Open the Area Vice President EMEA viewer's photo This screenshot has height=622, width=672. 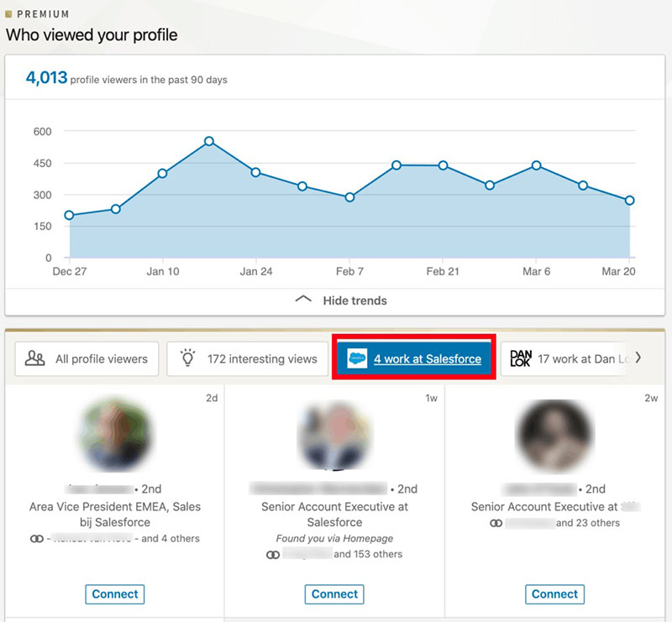(115, 435)
